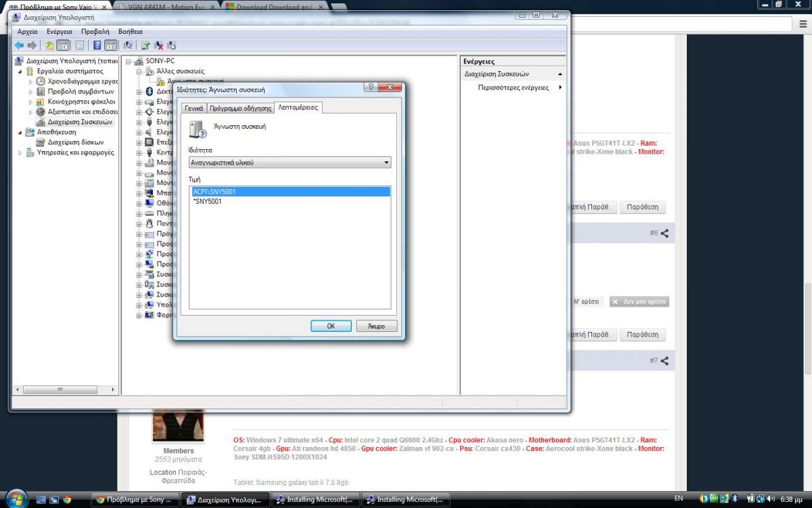The image size is (812, 508).
Task: Click Update driver software toolbar icon
Action: pyautogui.click(x=145, y=45)
